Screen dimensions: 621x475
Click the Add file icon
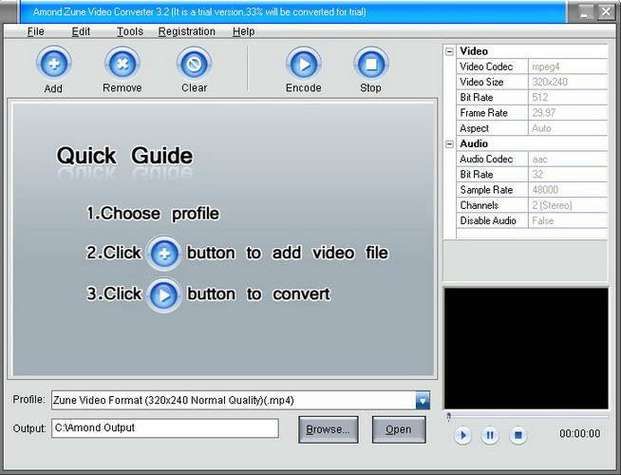pos(53,64)
